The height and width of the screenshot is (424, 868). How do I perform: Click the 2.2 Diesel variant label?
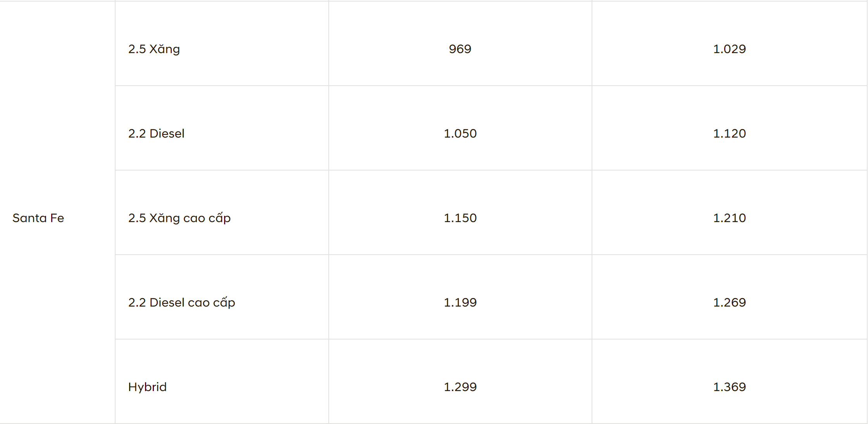pyautogui.click(x=156, y=134)
